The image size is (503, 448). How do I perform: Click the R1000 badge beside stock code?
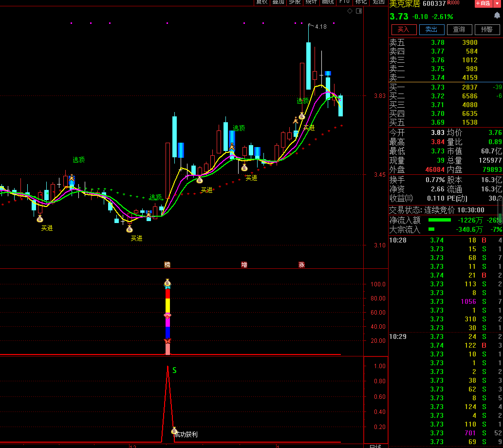(453, 2)
